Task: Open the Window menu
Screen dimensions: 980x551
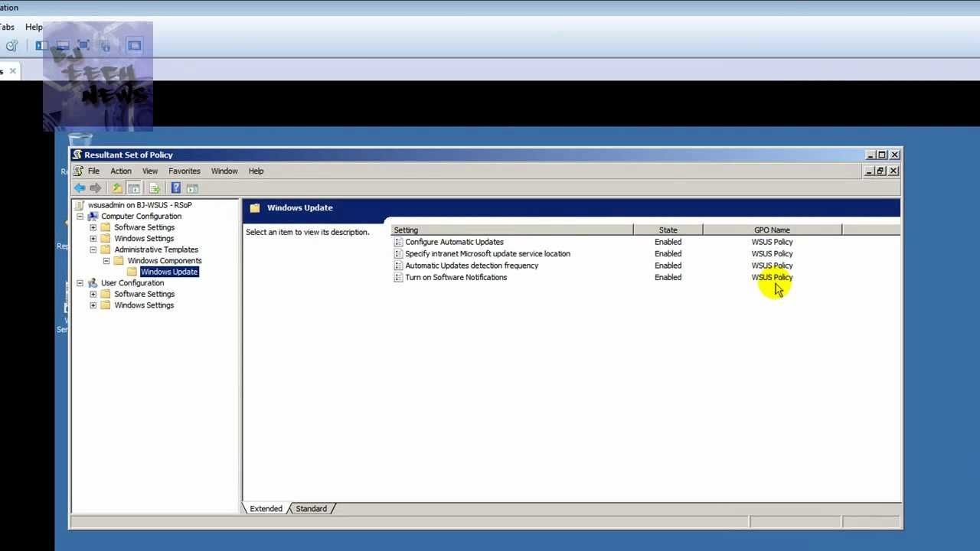Action: [x=224, y=171]
